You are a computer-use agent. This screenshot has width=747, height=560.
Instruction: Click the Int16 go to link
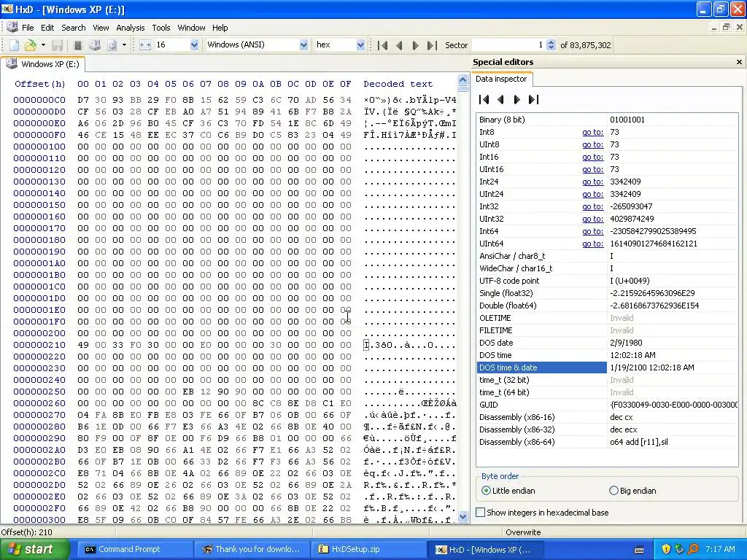pyautogui.click(x=592, y=157)
